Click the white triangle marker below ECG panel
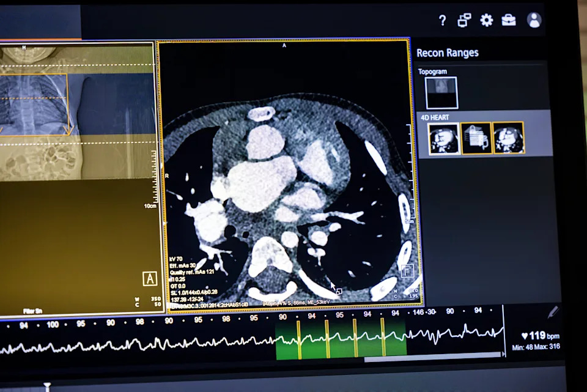This screenshot has height=392, width=587. coord(47,386)
